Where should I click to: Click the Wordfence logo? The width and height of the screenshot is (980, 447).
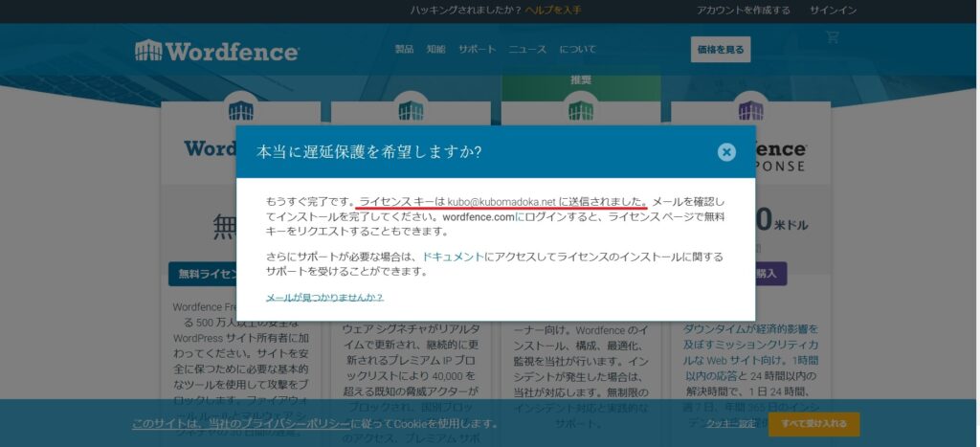[217, 51]
